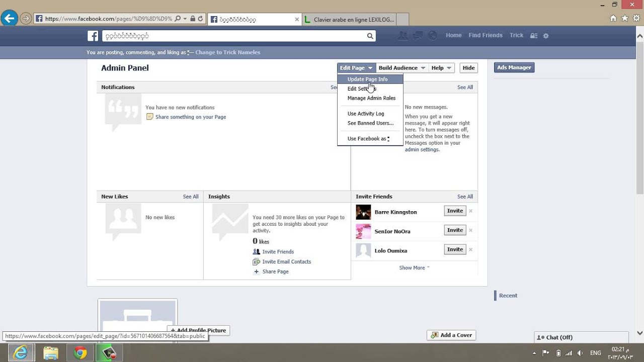644x362 pixels.
Task: Click the Add a Cover button
Action: (451, 335)
